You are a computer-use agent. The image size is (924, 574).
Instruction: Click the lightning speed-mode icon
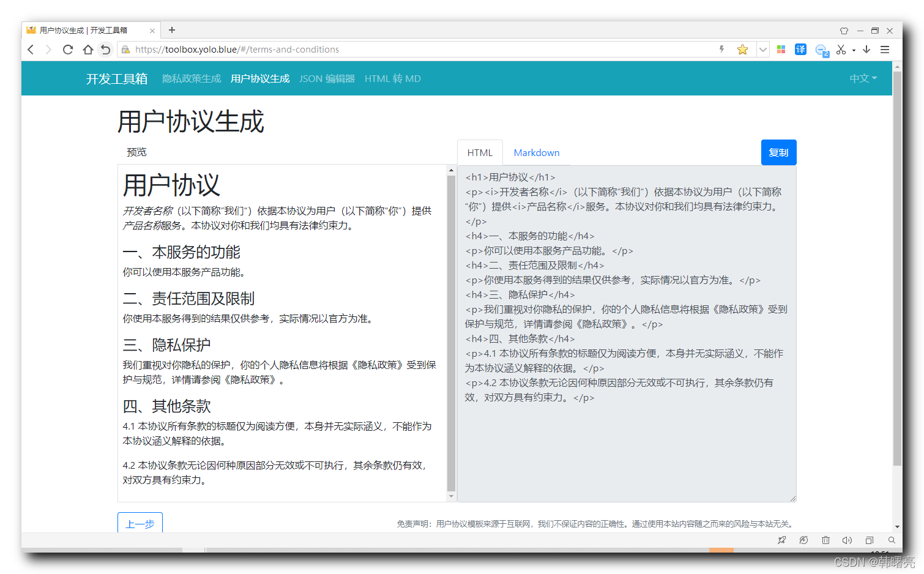point(721,50)
